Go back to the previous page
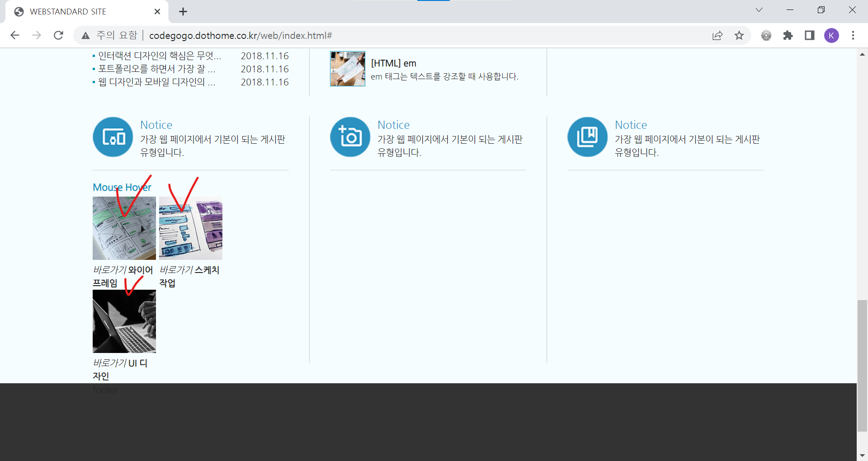This screenshot has height=461, width=868. tap(15, 35)
